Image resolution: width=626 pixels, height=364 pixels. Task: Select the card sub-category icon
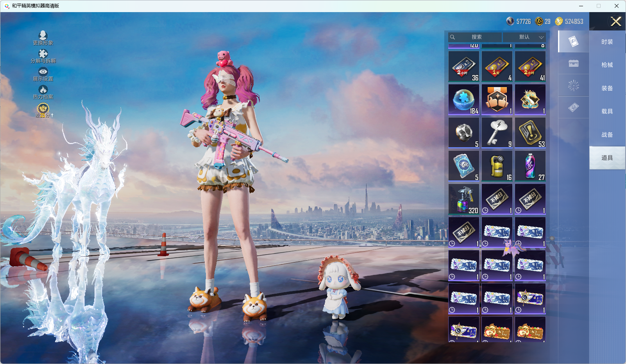click(x=574, y=41)
